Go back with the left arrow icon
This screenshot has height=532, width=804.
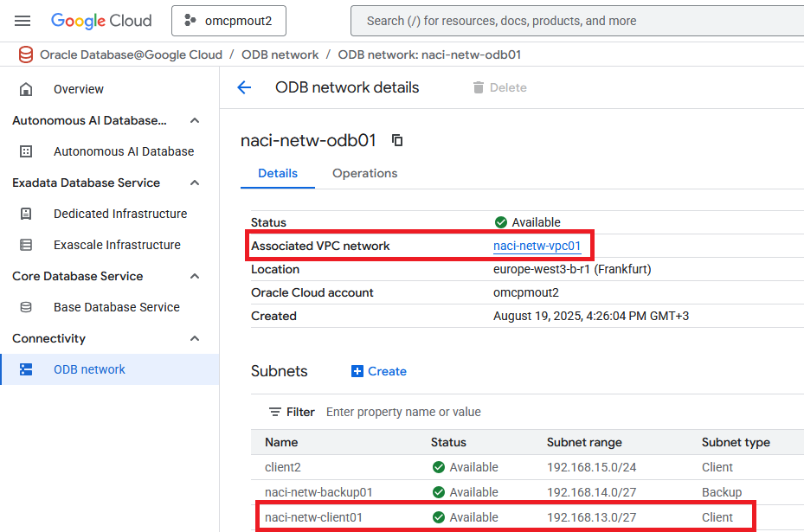[x=244, y=87]
